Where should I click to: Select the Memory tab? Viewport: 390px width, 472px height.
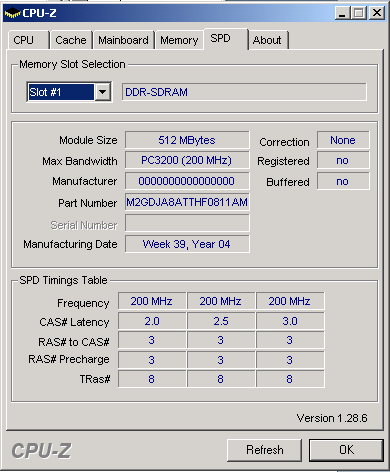pyautogui.click(x=179, y=40)
